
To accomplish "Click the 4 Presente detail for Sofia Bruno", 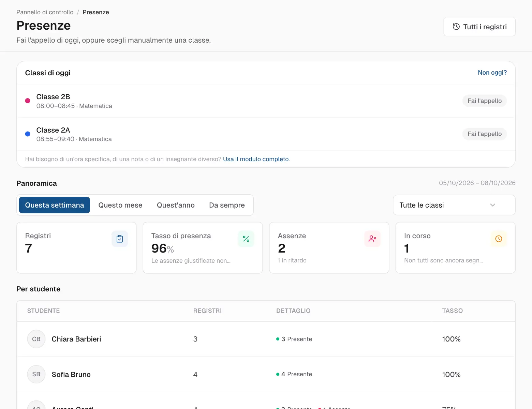I will tap(294, 374).
